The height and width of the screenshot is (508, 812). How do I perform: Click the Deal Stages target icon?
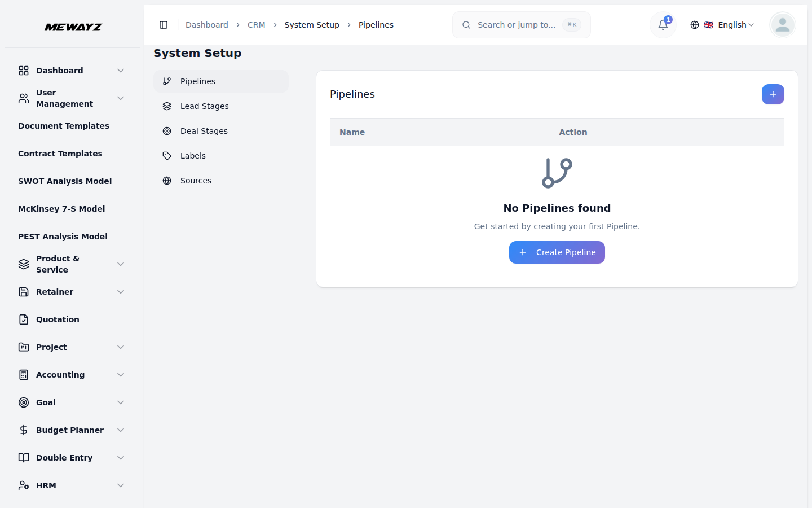(166, 130)
